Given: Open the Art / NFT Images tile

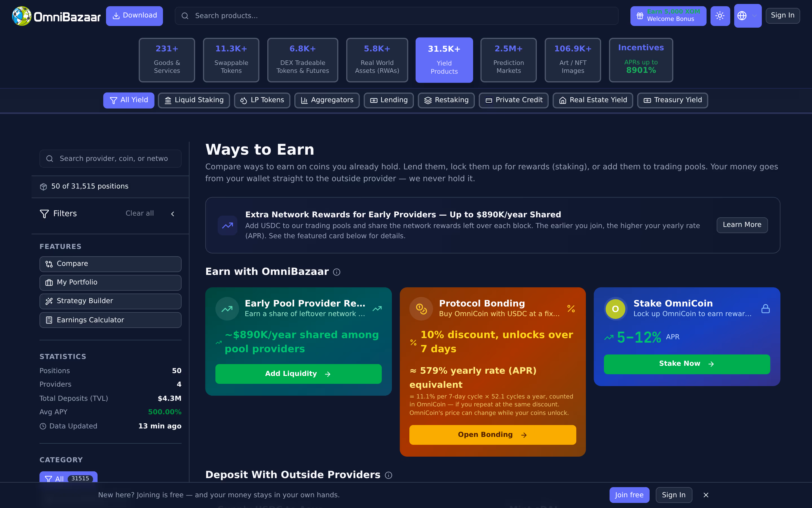Looking at the screenshot, I should 573,60.
